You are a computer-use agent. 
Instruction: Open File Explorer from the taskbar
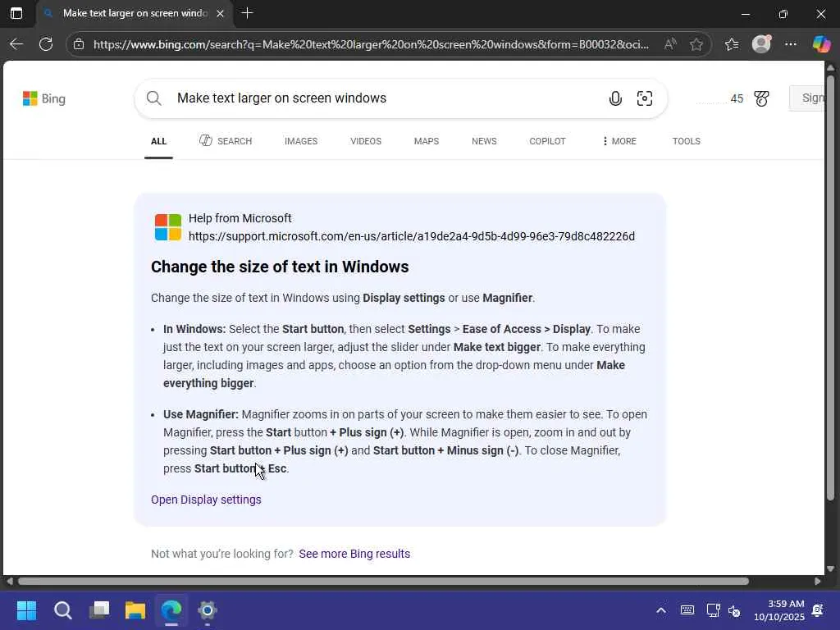[x=135, y=610]
